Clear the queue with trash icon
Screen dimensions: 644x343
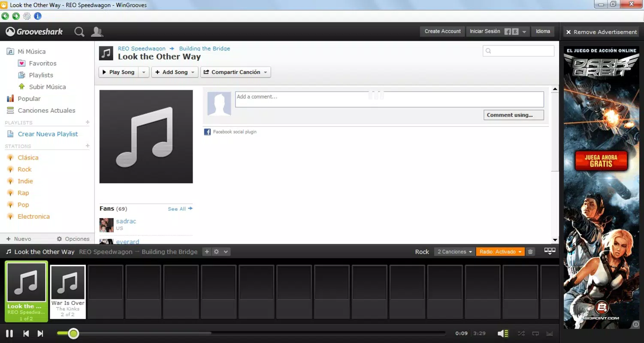click(530, 252)
